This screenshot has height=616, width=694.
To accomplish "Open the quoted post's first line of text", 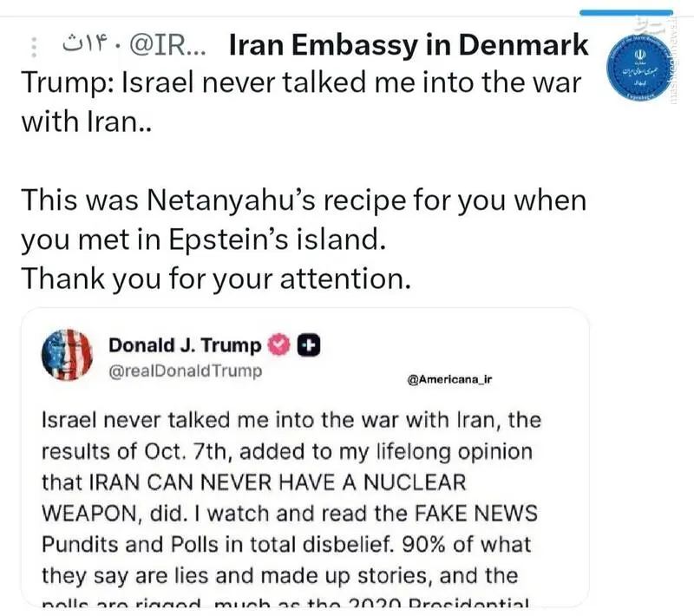I will point(291,421).
